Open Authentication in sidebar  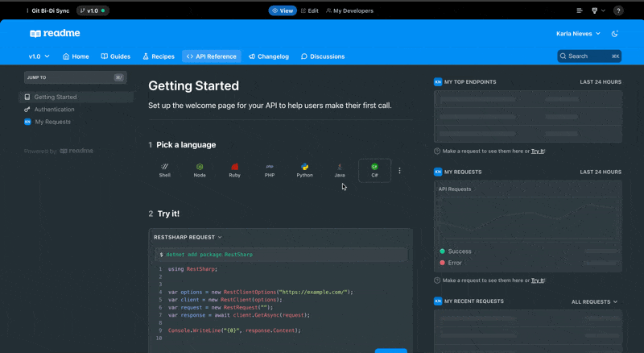tap(49, 110)
